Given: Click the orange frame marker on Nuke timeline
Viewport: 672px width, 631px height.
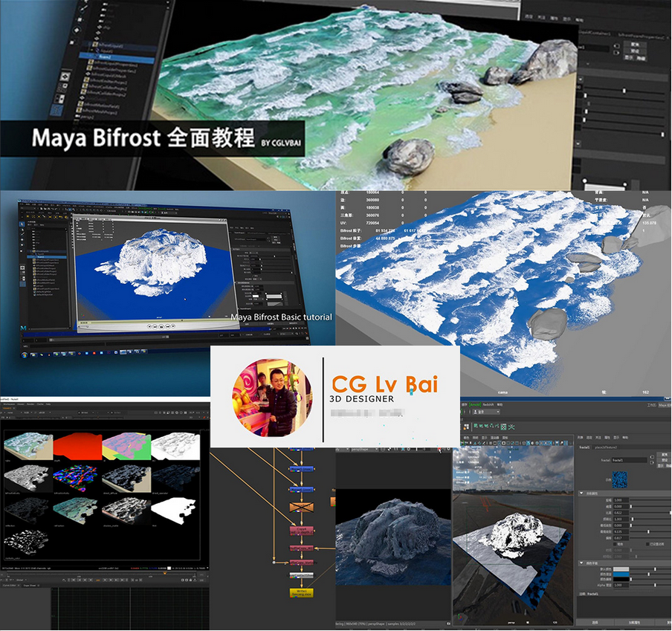Looking at the screenshot, I should tap(164, 573).
